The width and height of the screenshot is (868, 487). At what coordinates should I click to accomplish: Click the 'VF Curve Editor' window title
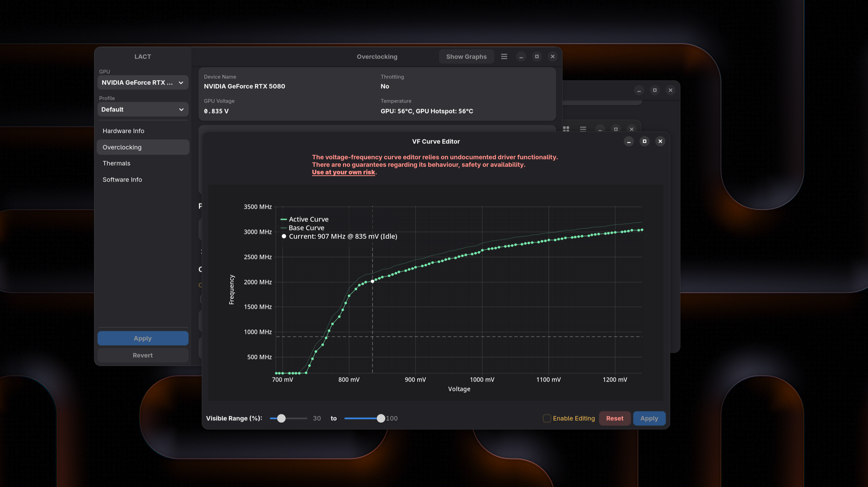[x=436, y=141]
